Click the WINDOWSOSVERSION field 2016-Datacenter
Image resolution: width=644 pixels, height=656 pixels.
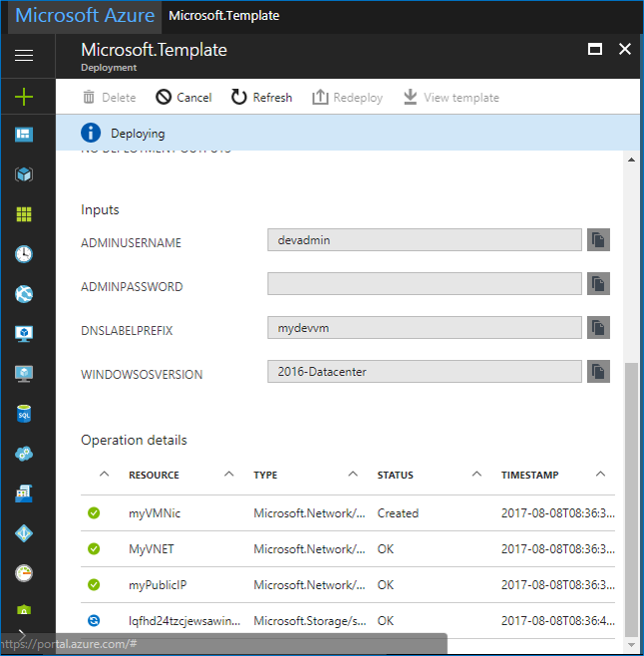[x=425, y=371]
